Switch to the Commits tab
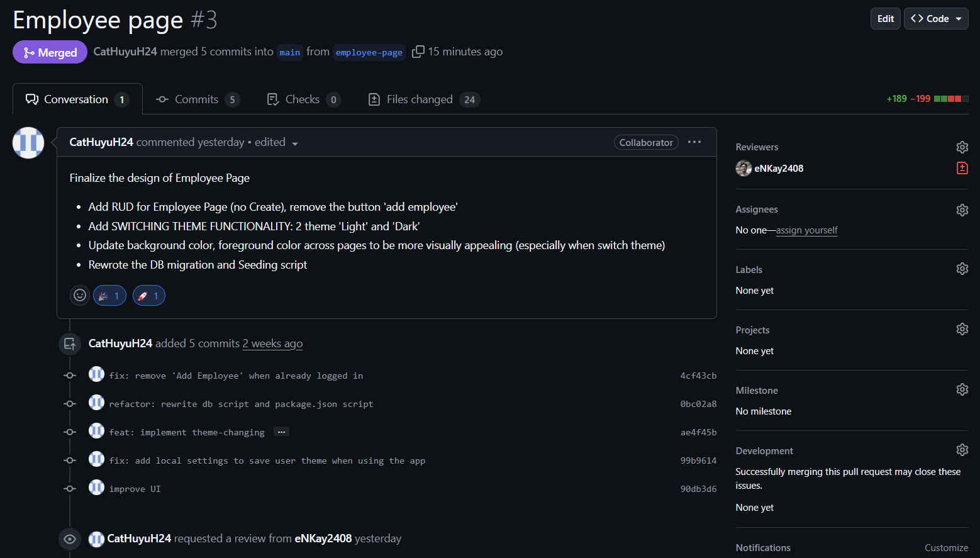Image resolution: width=980 pixels, height=558 pixels. coord(196,99)
